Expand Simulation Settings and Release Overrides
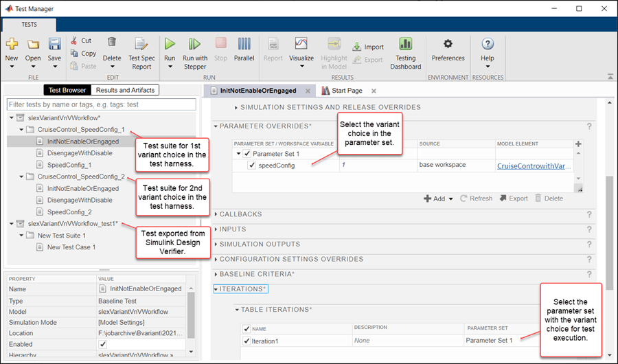This screenshot has width=618, height=364. click(x=236, y=107)
